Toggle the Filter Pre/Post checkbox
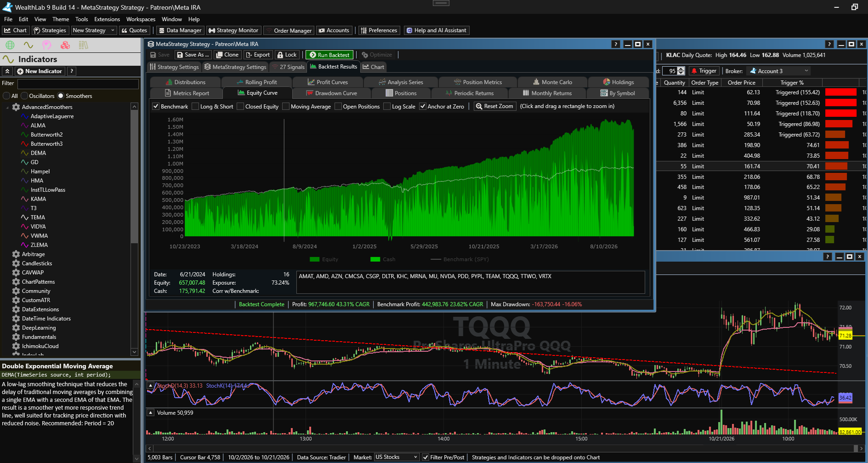 pyautogui.click(x=425, y=457)
